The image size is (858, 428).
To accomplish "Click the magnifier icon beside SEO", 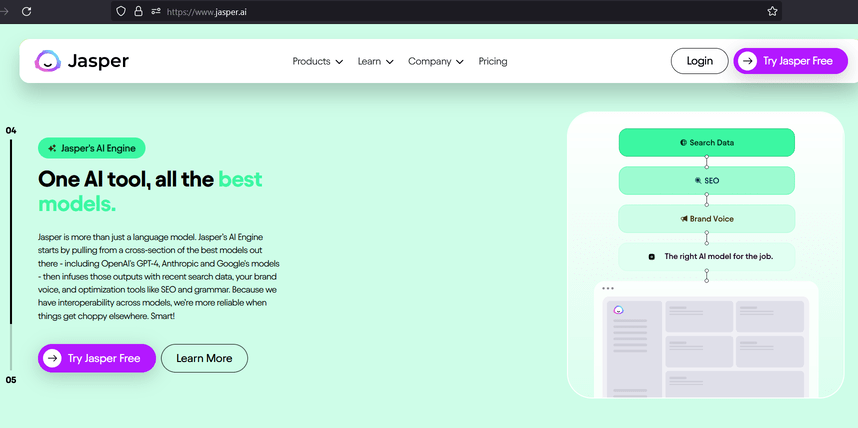I will [698, 180].
